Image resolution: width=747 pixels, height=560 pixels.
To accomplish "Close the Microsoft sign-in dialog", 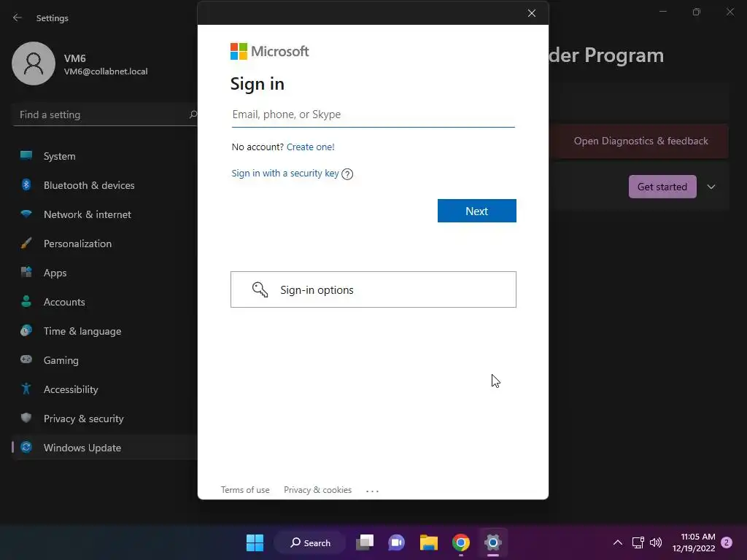I will point(532,13).
